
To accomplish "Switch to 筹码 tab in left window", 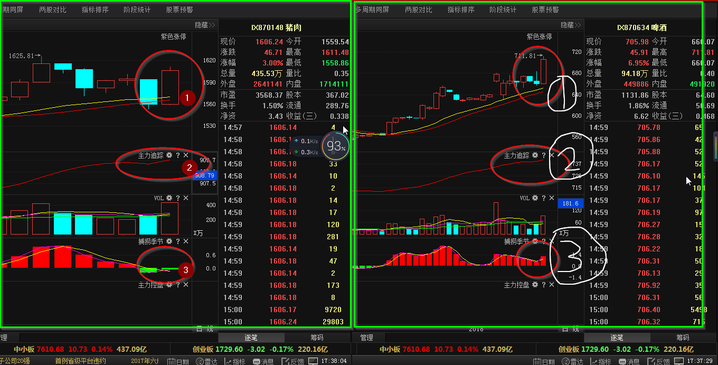I will pos(317,338).
